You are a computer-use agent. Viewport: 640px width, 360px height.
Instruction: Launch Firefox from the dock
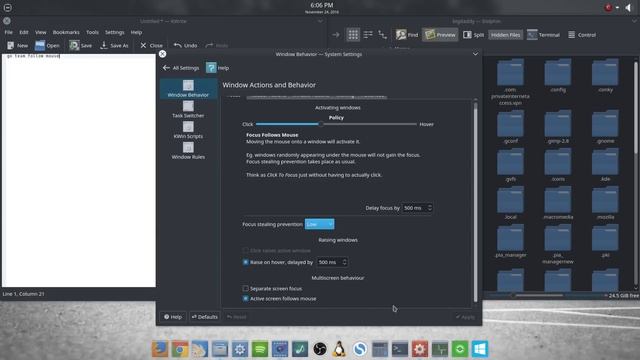tap(160, 349)
